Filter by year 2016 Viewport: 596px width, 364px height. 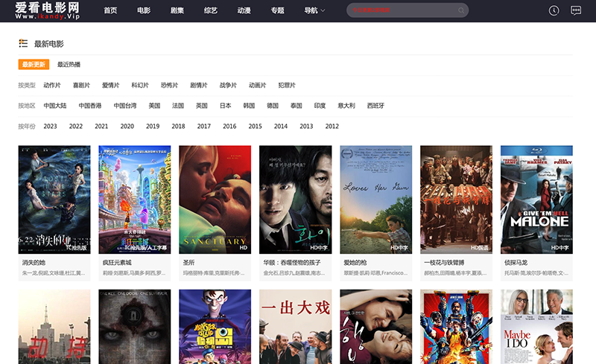tap(229, 126)
